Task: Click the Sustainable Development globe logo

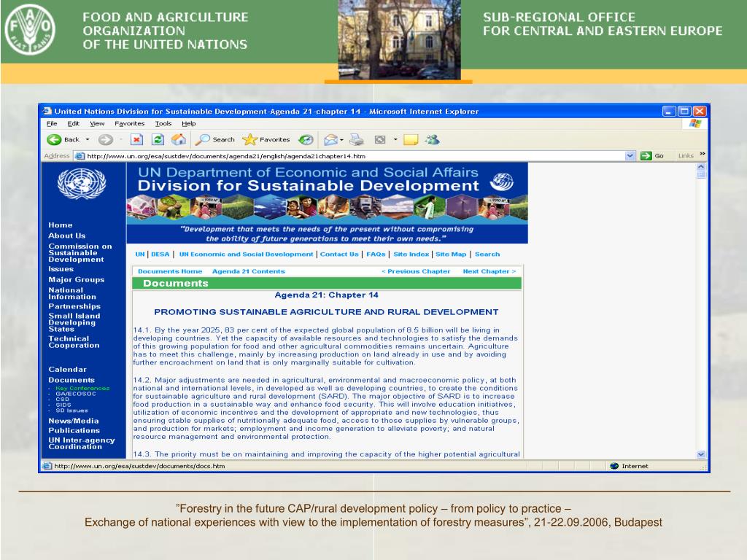Action: point(502,181)
